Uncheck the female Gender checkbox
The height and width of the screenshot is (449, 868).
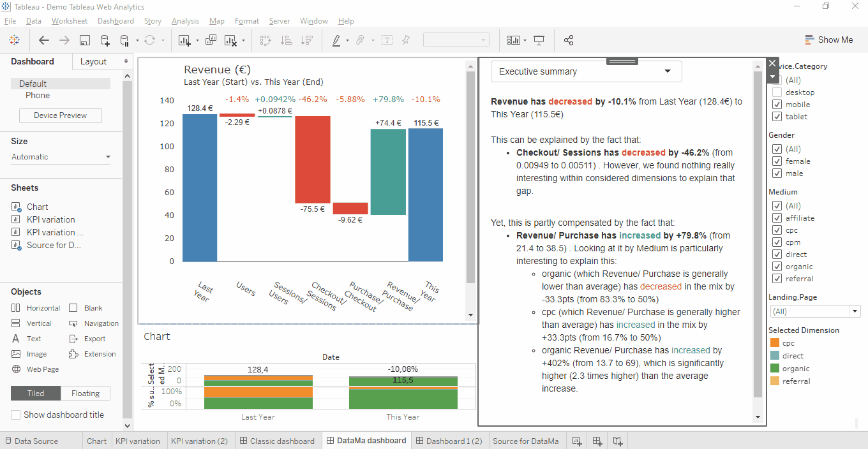click(777, 161)
